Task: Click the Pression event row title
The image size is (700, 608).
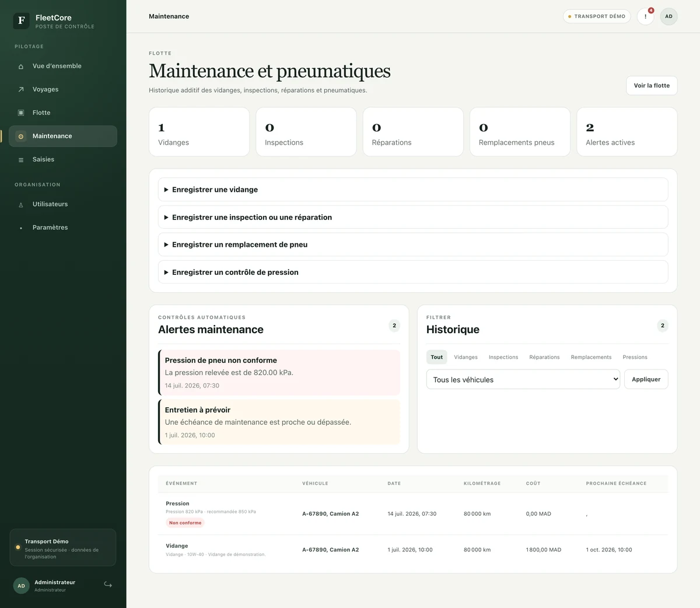Action: pyautogui.click(x=177, y=504)
